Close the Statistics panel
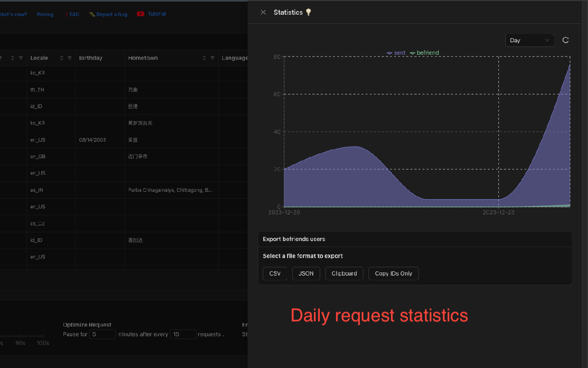This screenshot has width=588, height=368. pyautogui.click(x=263, y=12)
